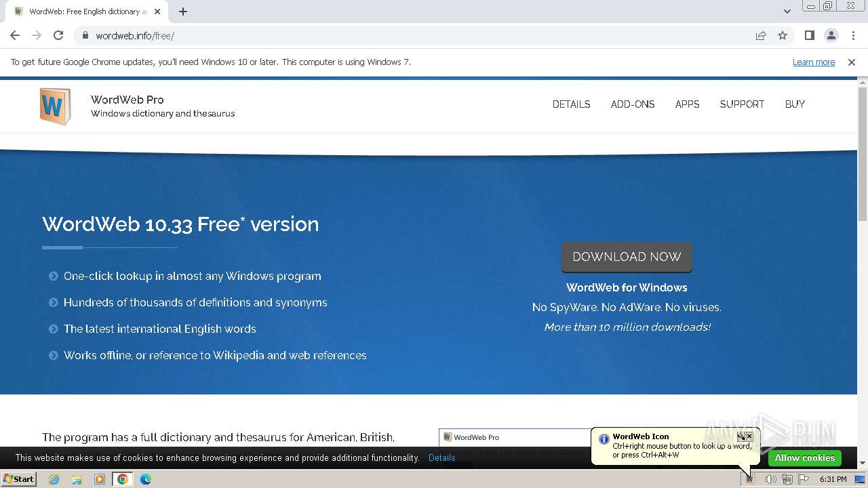868x488 pixels.
Task: Open the Action Center flag icon
Action: [x=804, y=479]
